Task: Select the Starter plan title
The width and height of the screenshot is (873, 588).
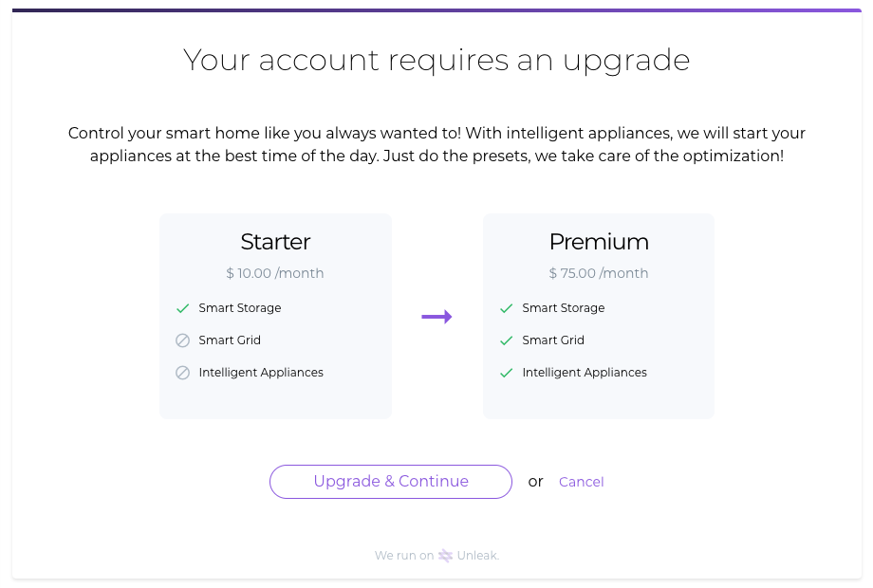Action: coord(275,242)
